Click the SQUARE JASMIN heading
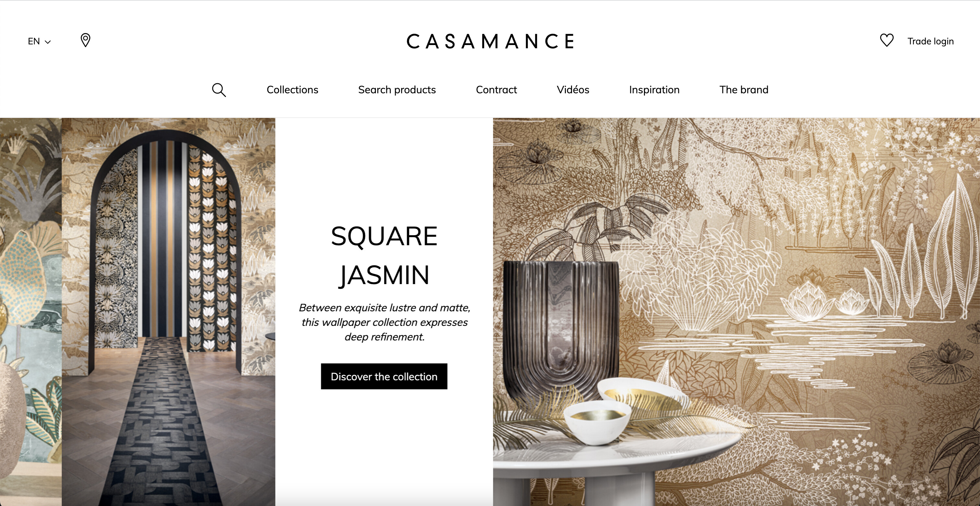Viewport: 980px width, 506px height. click(x=384, y=256)
